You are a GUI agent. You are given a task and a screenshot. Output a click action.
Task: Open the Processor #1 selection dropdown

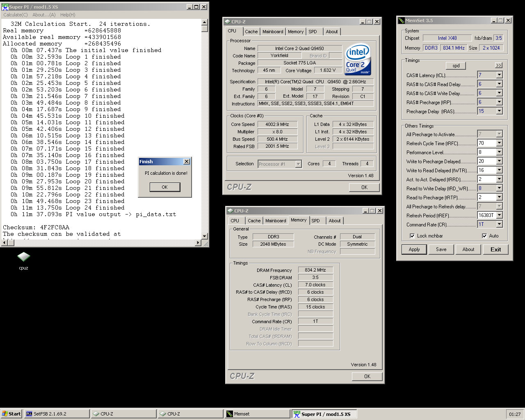tap(298, 164)
